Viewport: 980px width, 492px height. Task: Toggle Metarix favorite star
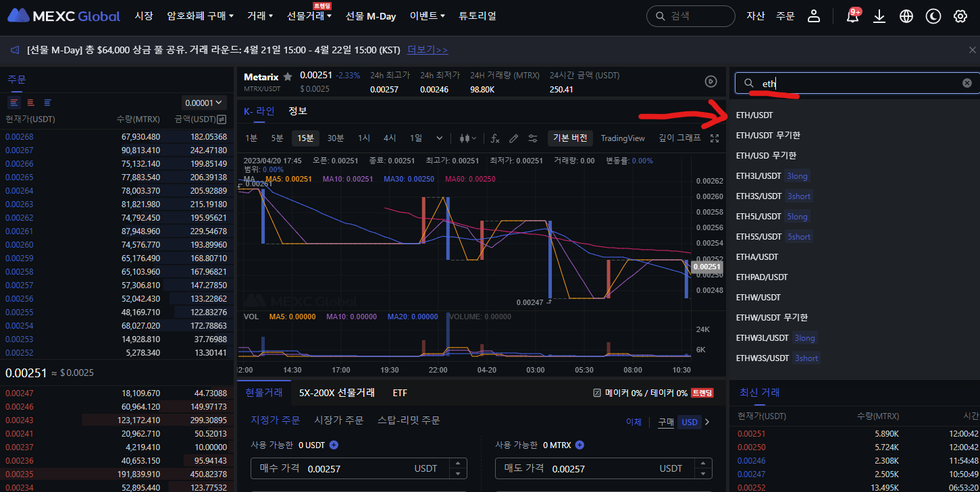(288, 77)
